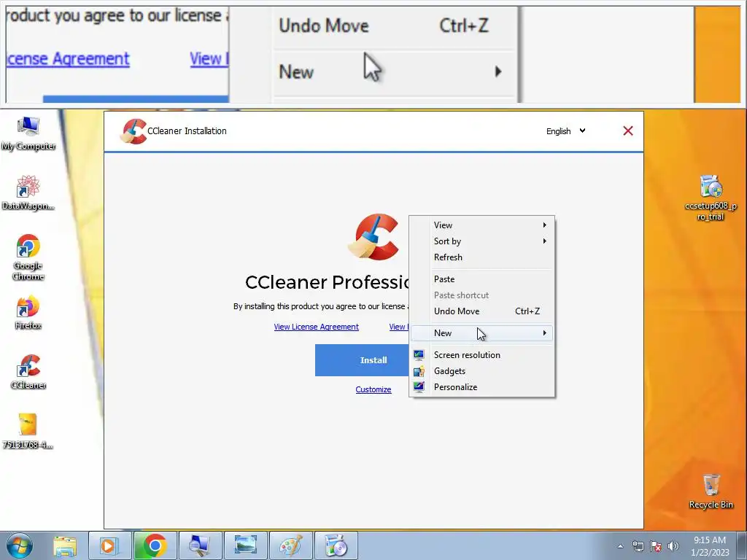Open network tray icon
747x560 pixels.
tap(638, 546)
